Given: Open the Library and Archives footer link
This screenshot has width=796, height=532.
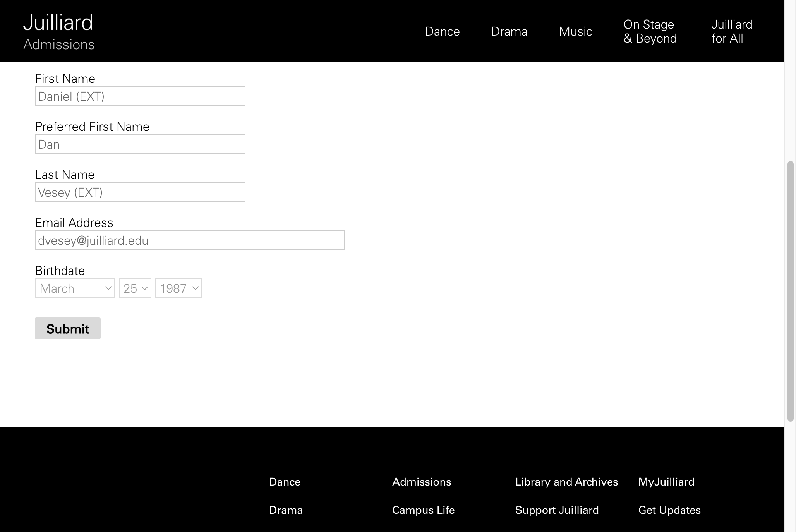Looking at the screenshot, I should coord(567,482).
